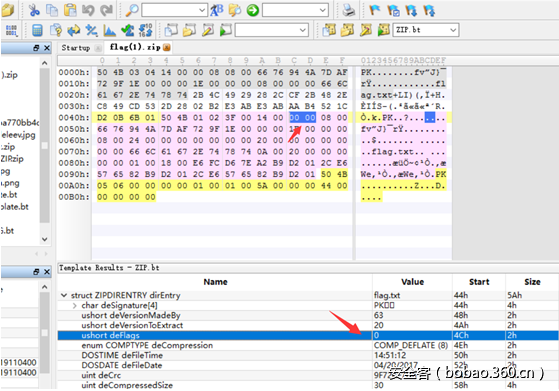Click the Run Script play icon
Viewport: 559px width, 391px height.
point(226,30)
